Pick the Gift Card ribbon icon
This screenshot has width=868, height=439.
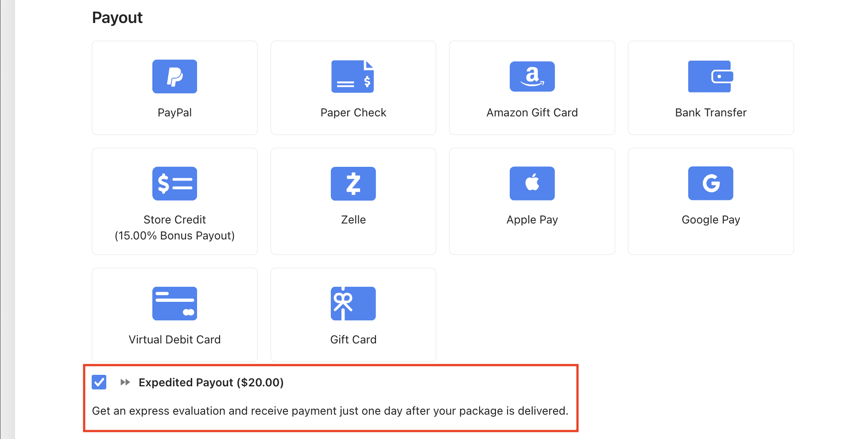click(x=353, y=304)
